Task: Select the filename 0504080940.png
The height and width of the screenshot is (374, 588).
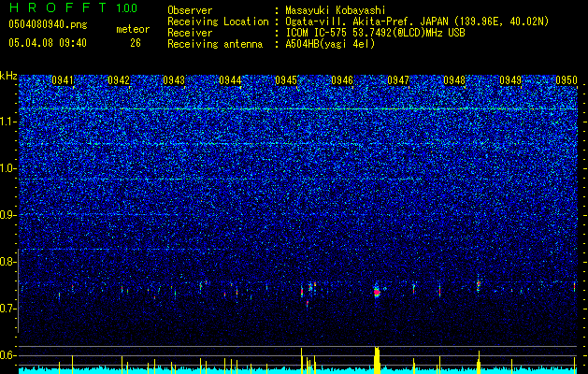Action: pyautogui.click(x=48, y=25)
